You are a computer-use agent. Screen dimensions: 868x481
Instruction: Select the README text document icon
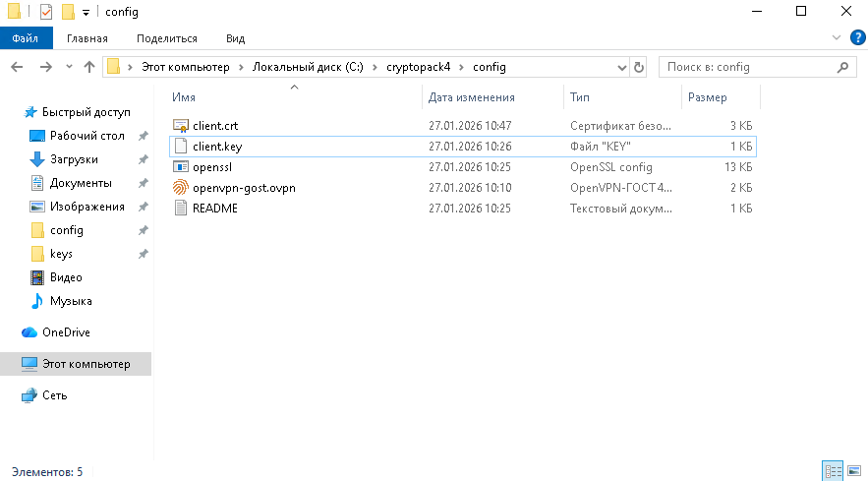(180, 209)
